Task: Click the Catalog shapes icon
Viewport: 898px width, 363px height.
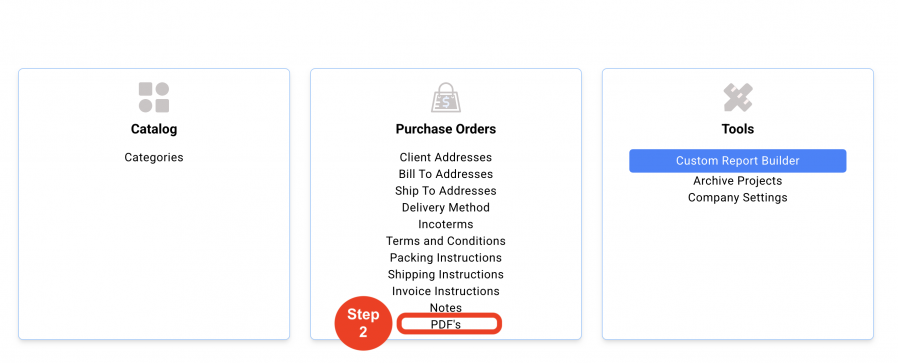Action: pyautogui.click(x=154, y=97)
